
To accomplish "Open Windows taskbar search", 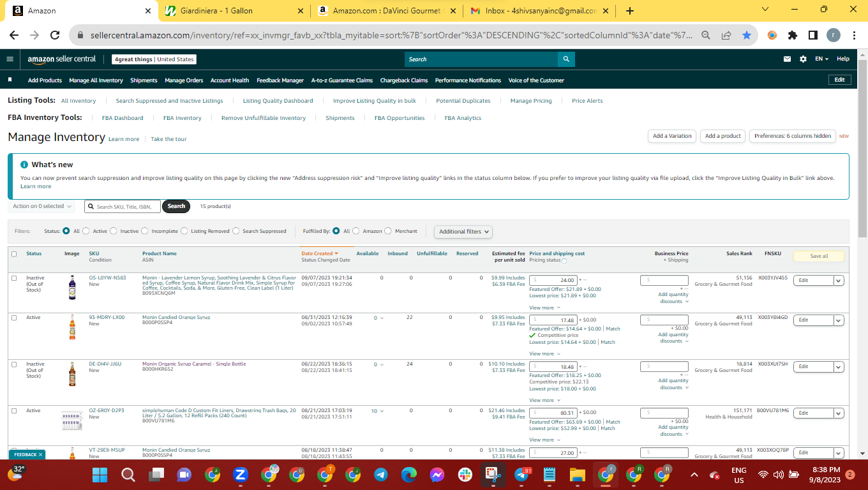I will [128, 475].
